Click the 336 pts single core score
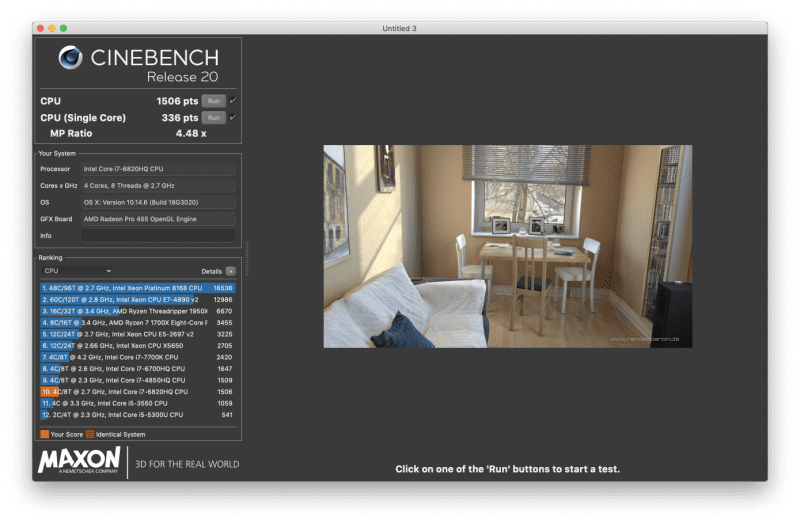Image resolution: width=800 pixels, height=524 pixels. coord(180,118)
